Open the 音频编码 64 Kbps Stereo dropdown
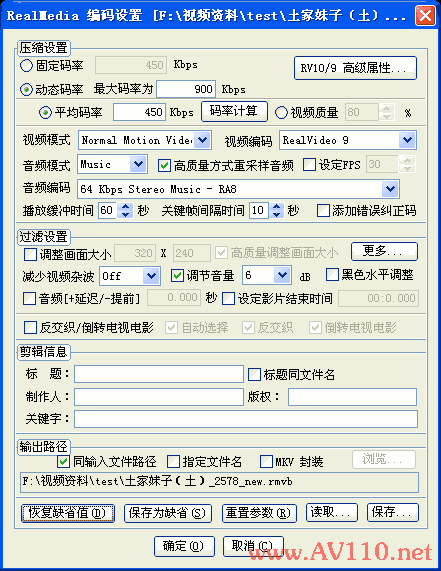 click(390, 189)
